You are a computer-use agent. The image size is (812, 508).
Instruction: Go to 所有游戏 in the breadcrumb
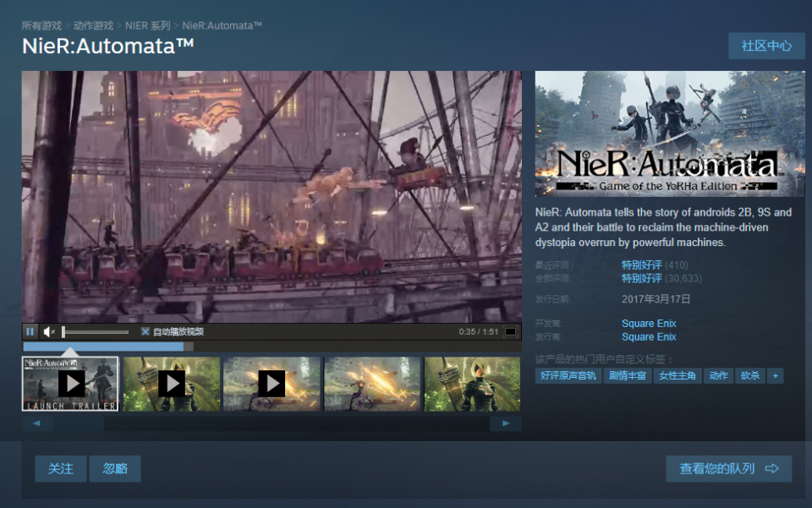(x=42, y=25)
